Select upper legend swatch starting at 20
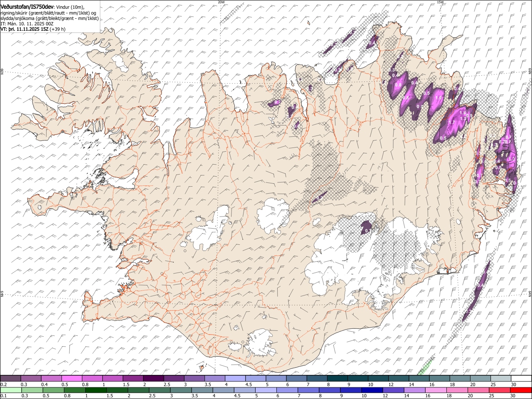The image size is (532, 399). [480, 378]
